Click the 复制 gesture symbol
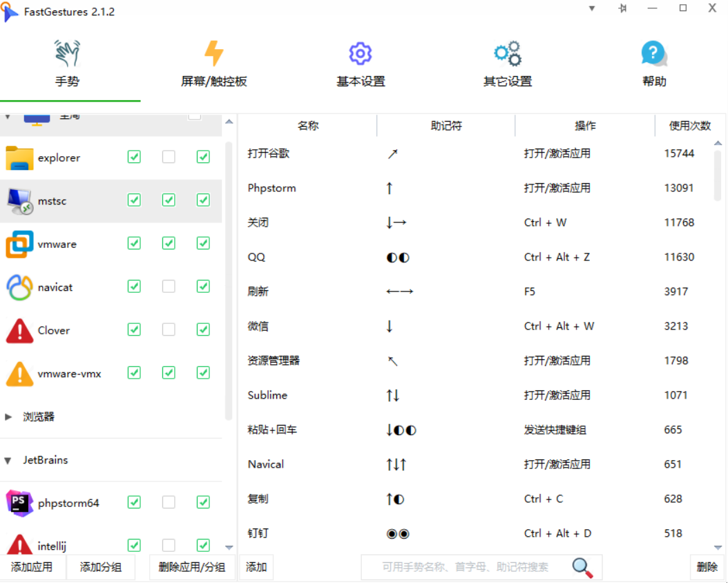The width and height of the screenshot is (728, 583). click(x=395, y=499)
